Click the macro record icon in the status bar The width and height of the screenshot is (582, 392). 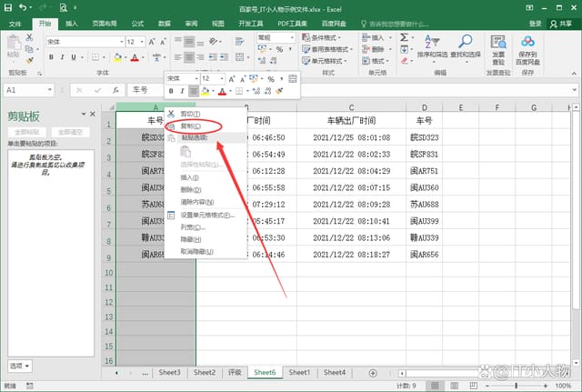30,386
